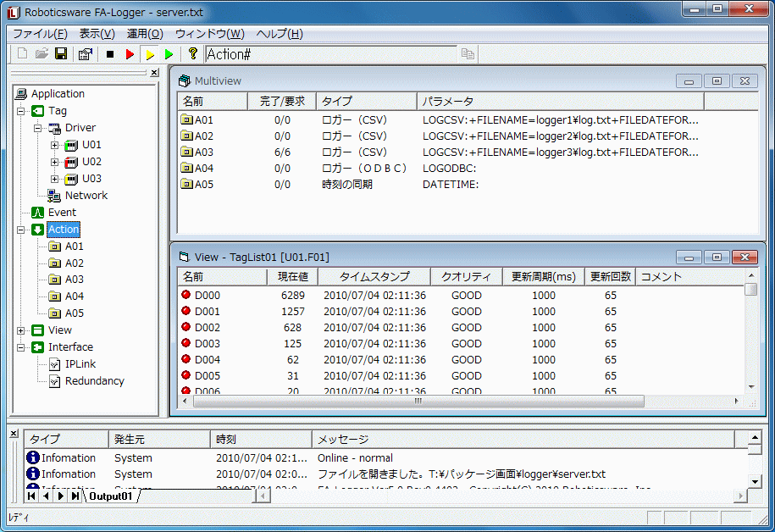Image resolution: width=775 pixels, height=532 pixels.
Task: Sort Multiview by タイプ column header
Action: point(367,102)
